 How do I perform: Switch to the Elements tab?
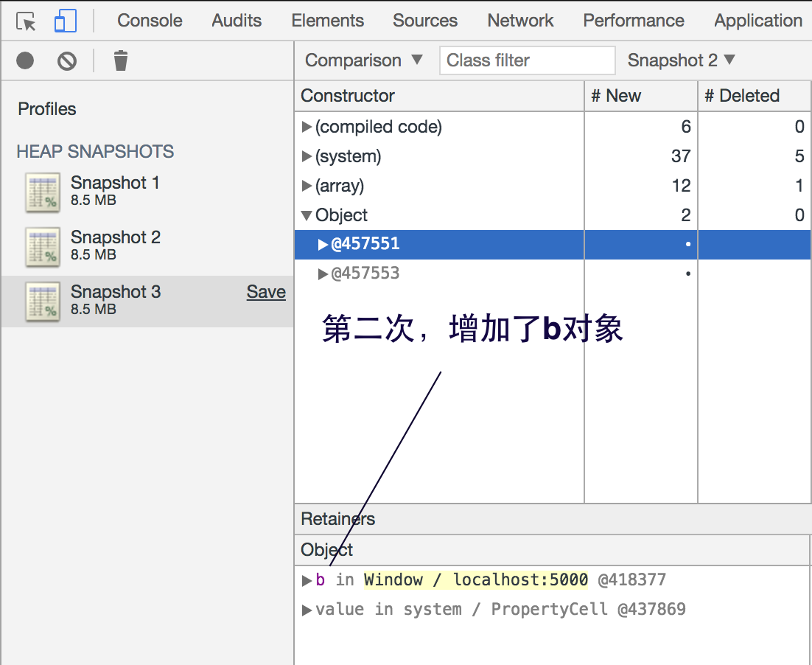pos(327,20)
